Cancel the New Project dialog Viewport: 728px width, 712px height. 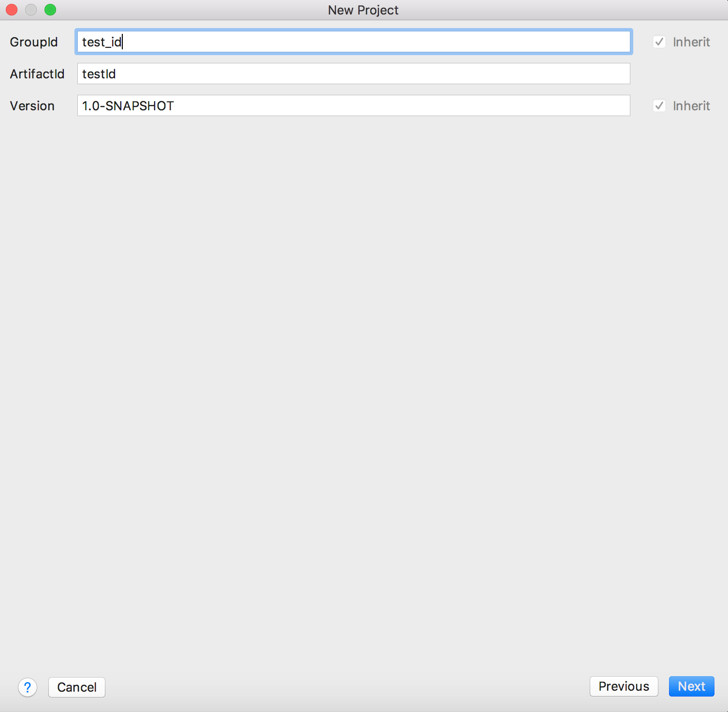pos(76,687)
